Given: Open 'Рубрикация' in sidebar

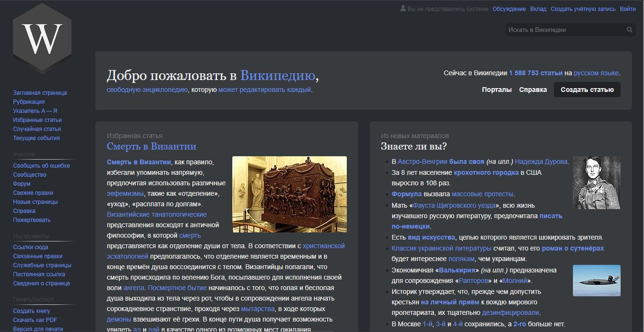Looking at the screenshot, I should [29, 102].
